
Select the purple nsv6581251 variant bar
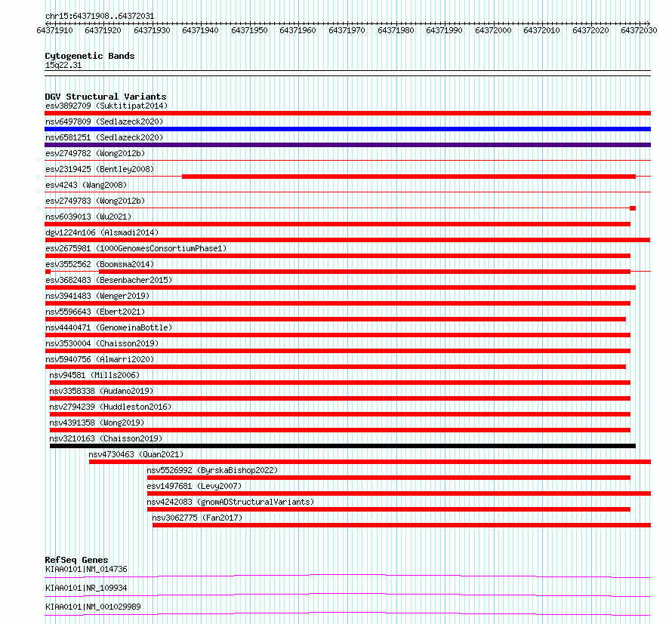347,145
